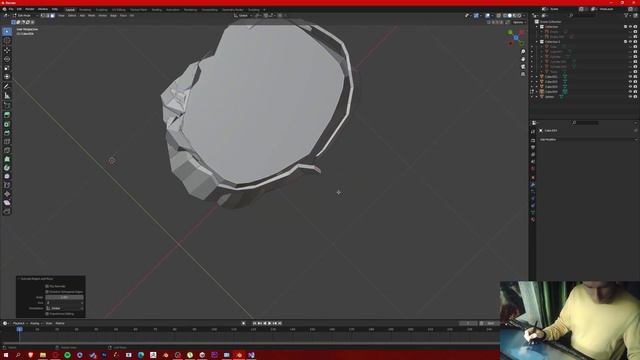The width and height of the screenshot is (640, 360).
Task: Click the current frame marker in timeline
Action: point(19,329)
